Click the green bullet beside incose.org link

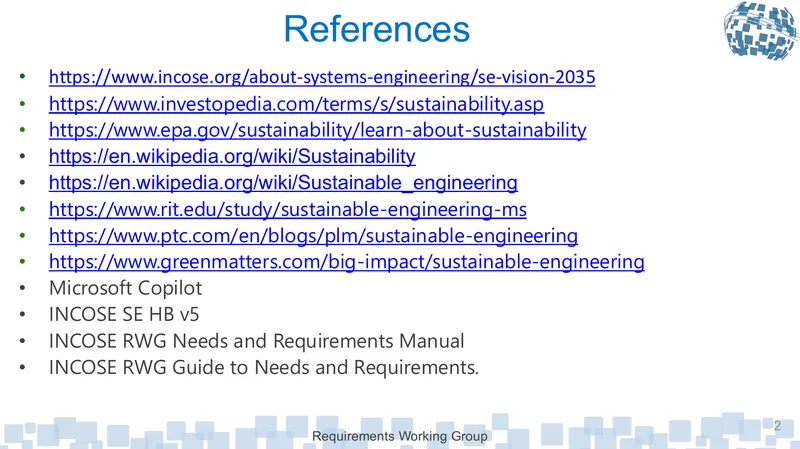click(x=22, y=77)
